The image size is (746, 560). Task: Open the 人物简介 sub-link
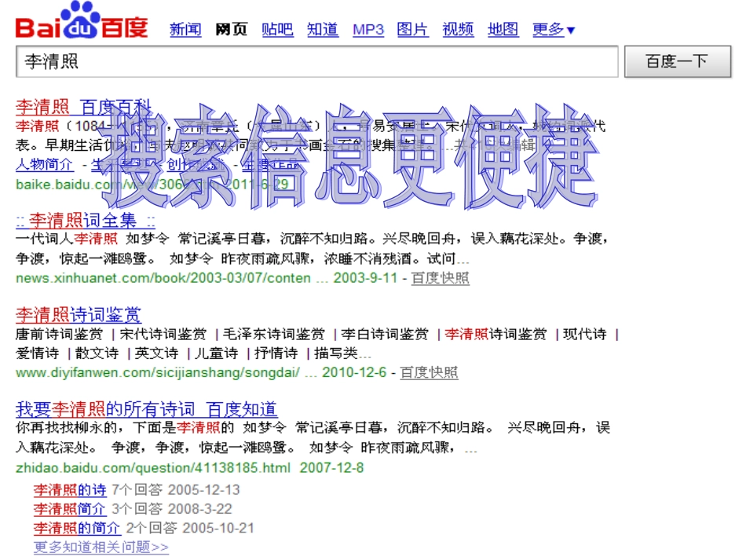(x=45, y=165)
